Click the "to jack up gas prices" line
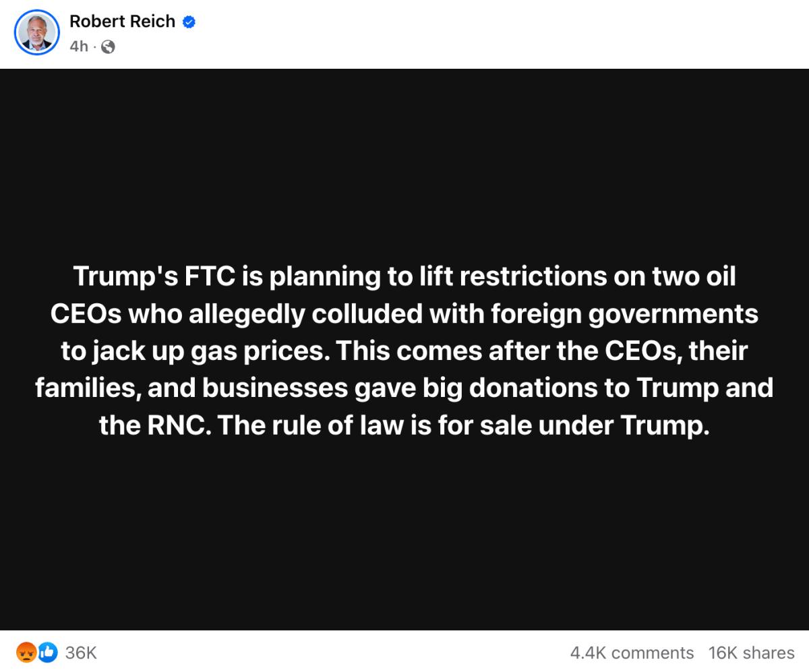The width and height of the screenshot is (809, 672). pos(404,350)
